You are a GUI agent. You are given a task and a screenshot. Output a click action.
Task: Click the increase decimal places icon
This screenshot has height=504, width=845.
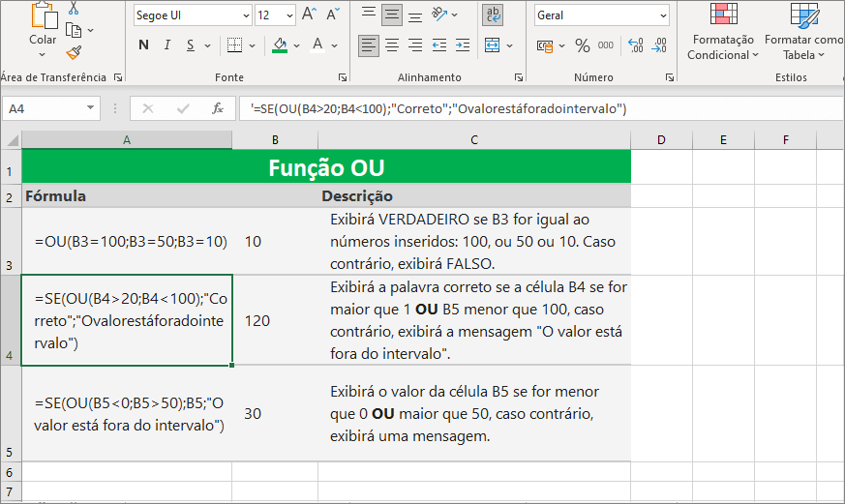coord(636,45)
